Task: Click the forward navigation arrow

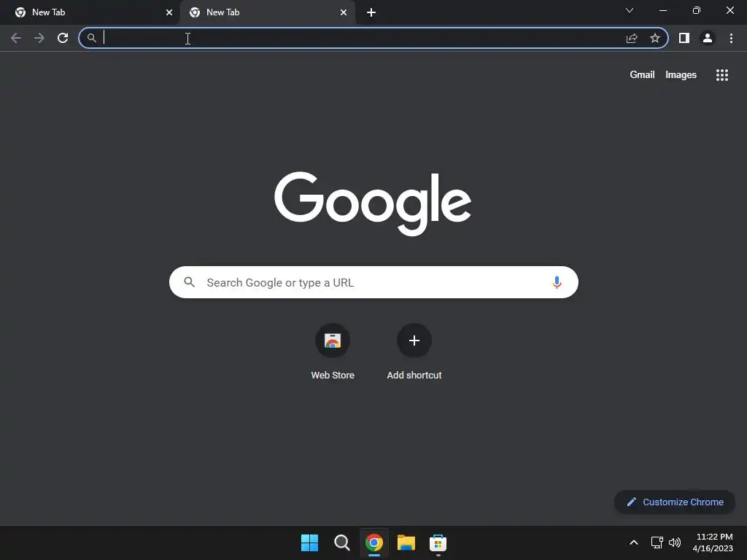Action: click(39, 38)
